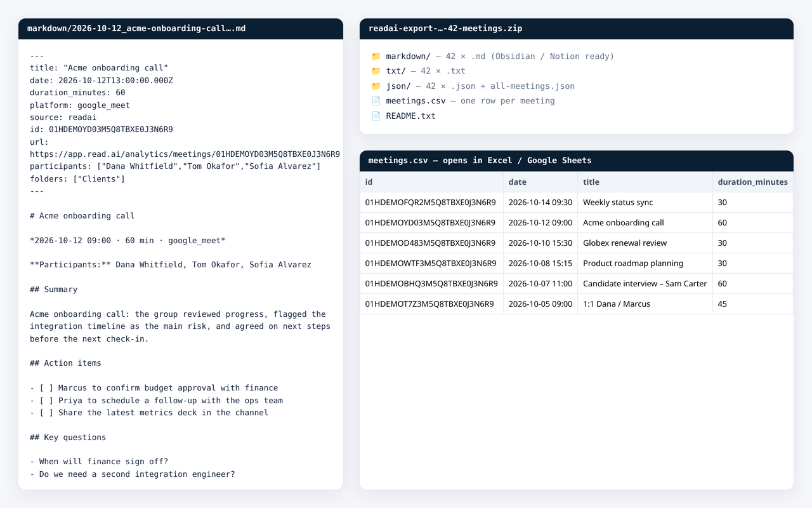Click the # Acme onboarding call heading
The width and height of the screenshot is (812, 508).
point(82,216)
